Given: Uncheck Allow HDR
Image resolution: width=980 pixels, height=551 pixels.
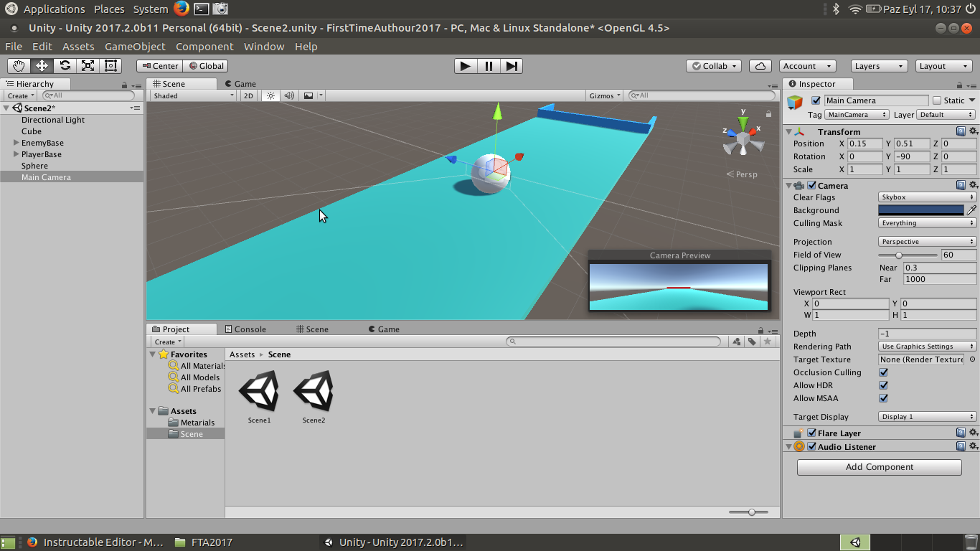Looking at the screenshot, I should tap(883, 385).
